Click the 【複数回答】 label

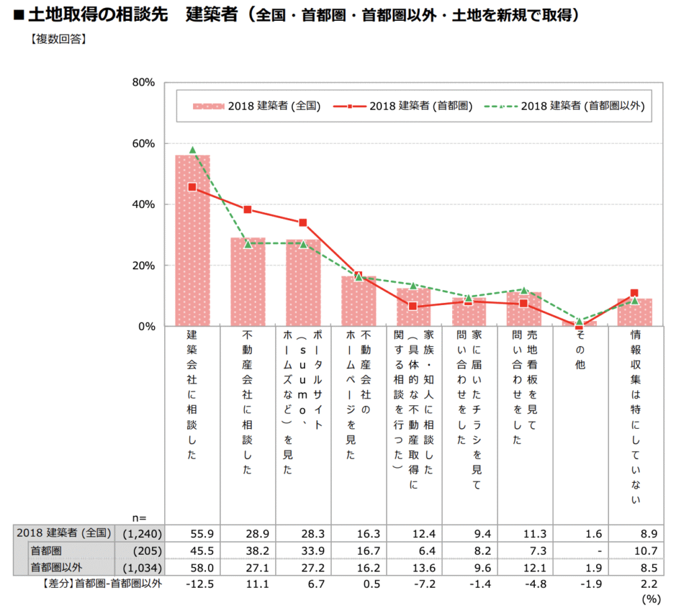pos(59,39)
